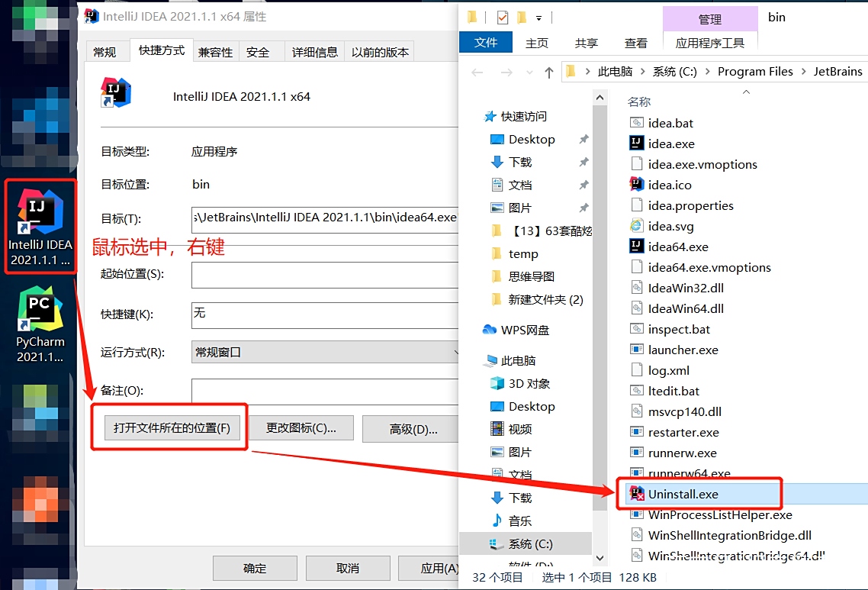Click the WPS网盘 cloud icon
868x590 pixels.
[490, 330]
